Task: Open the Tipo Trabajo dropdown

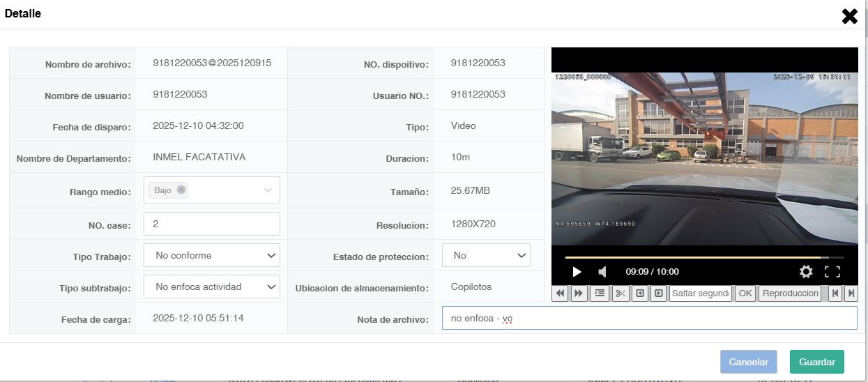Action: pyautogui.click(x=212, y=255)
